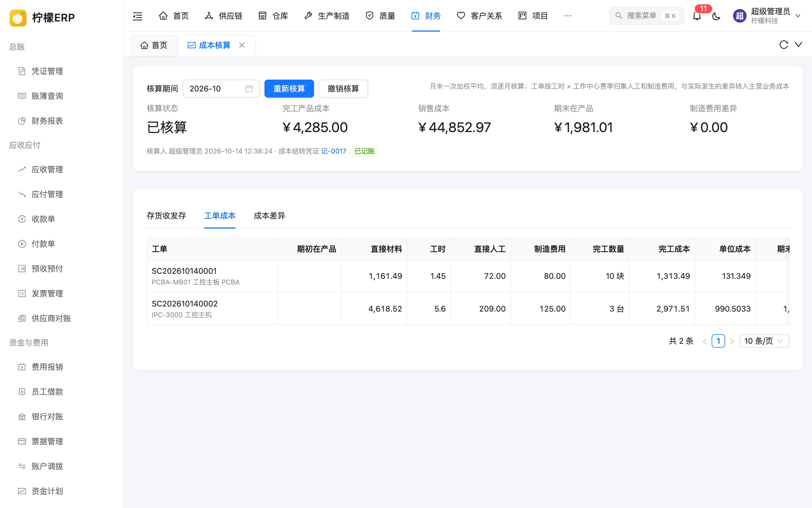Refresh the current tab page

[x=784, y=45]
